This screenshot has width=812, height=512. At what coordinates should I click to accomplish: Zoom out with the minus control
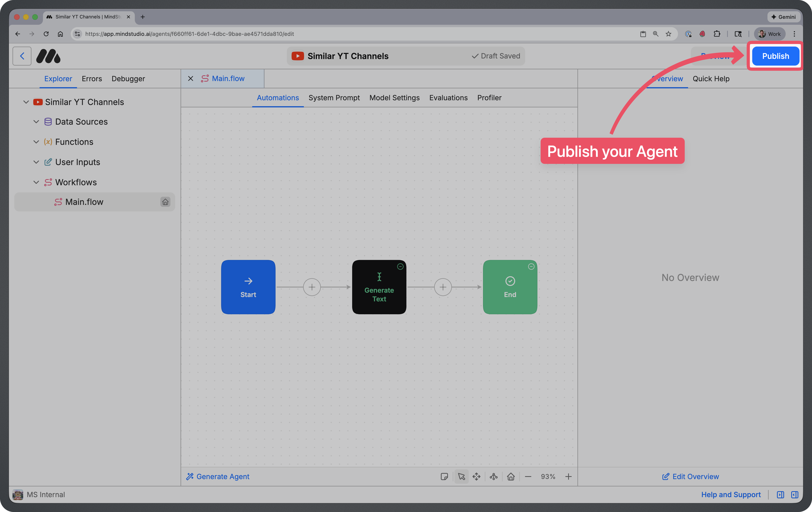point(528,477)
